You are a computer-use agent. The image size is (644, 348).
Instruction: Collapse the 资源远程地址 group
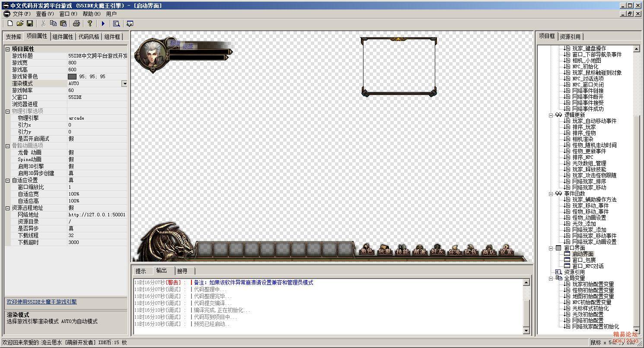pos(7,208)
